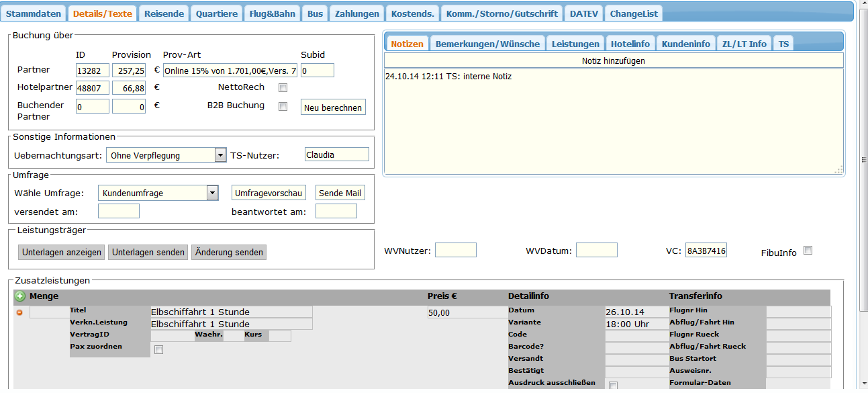Open the Umfragevorschau preview
This screenshot has height=393, width=868.
tap(269, 193)
